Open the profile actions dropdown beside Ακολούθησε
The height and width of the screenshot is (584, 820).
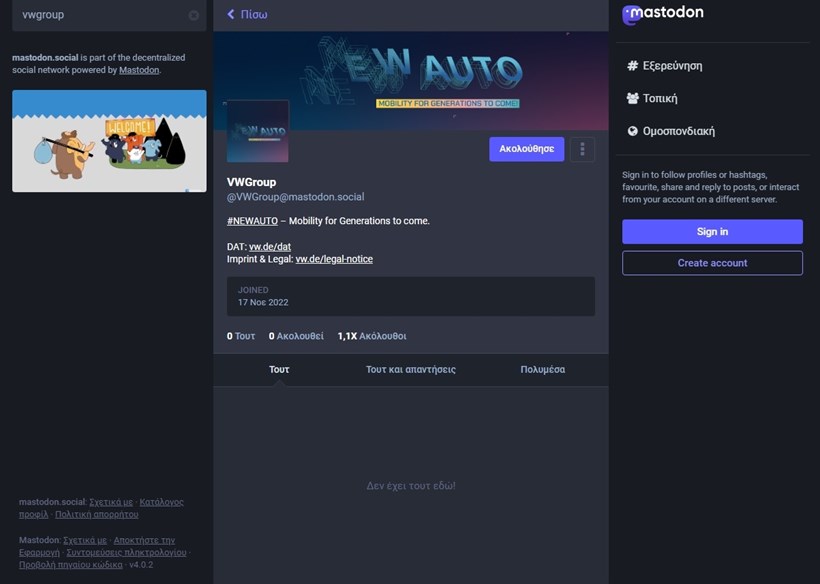[x=583, y=148]
